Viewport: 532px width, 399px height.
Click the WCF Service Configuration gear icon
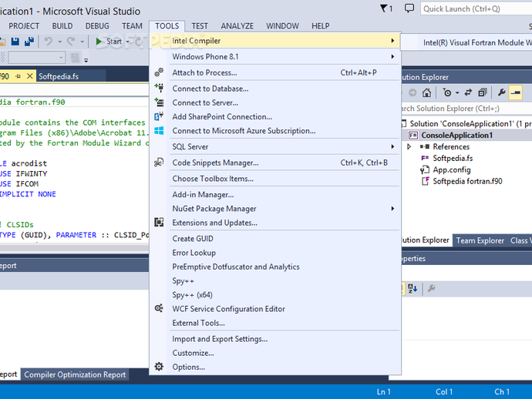[159, 308]
